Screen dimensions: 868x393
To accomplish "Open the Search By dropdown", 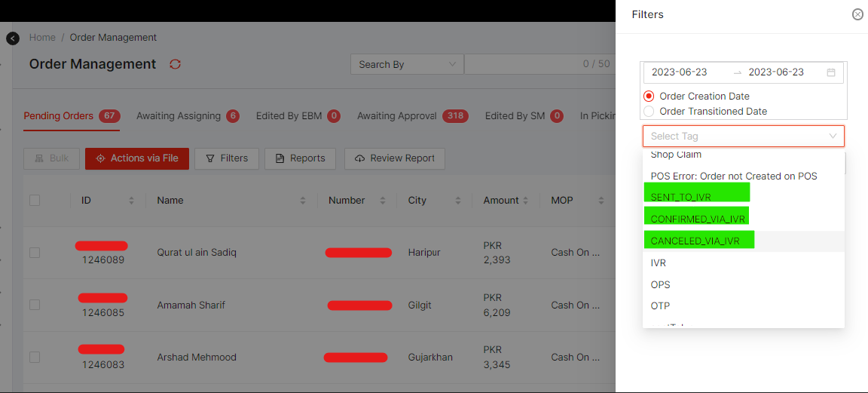I will point(407,65).
